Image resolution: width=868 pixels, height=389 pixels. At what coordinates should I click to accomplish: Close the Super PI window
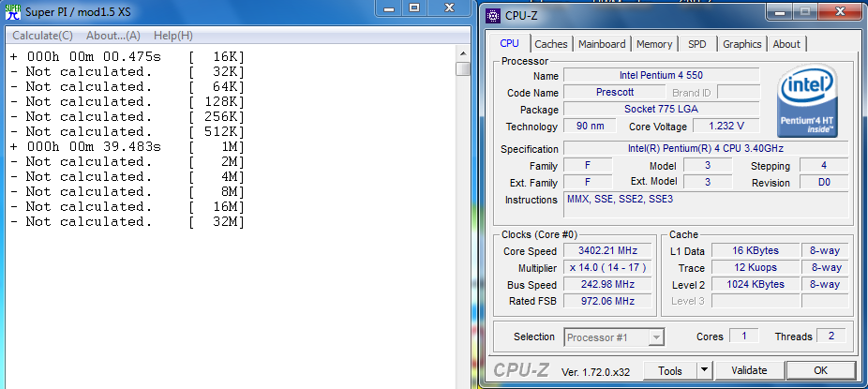click(450, 7)
